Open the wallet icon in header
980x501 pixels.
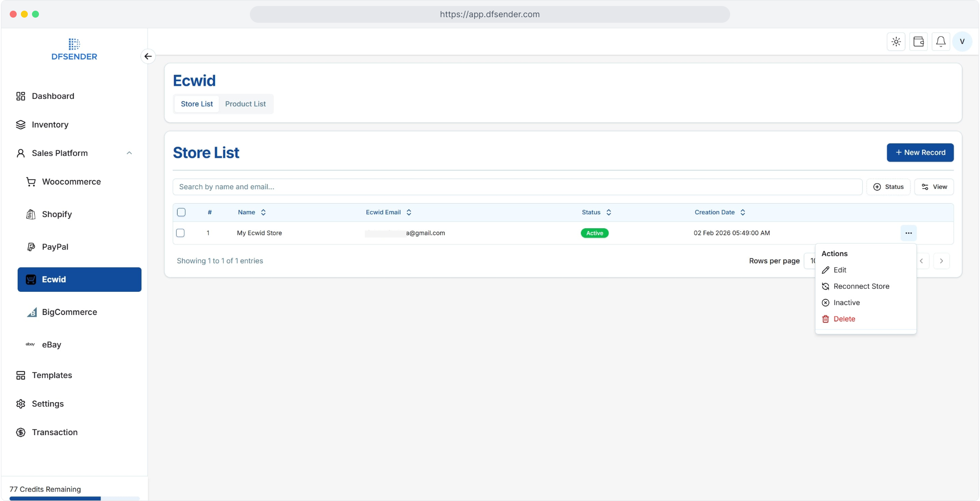point(918,42)
